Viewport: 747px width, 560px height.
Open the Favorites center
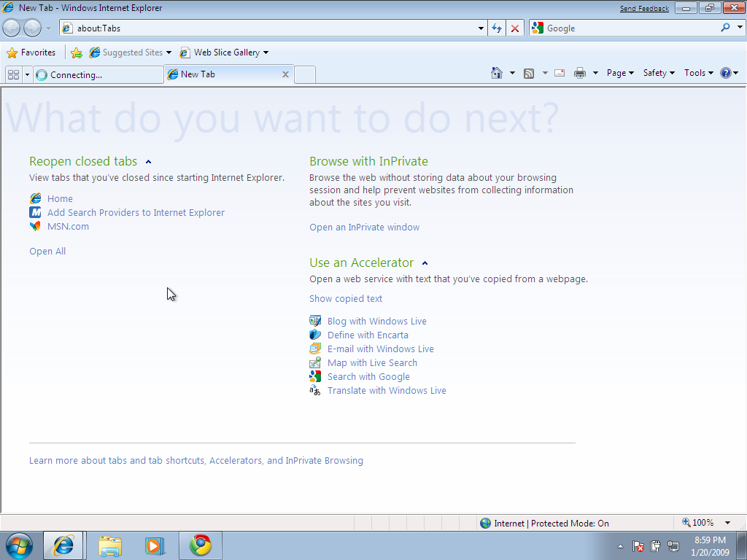coord(31,52)
